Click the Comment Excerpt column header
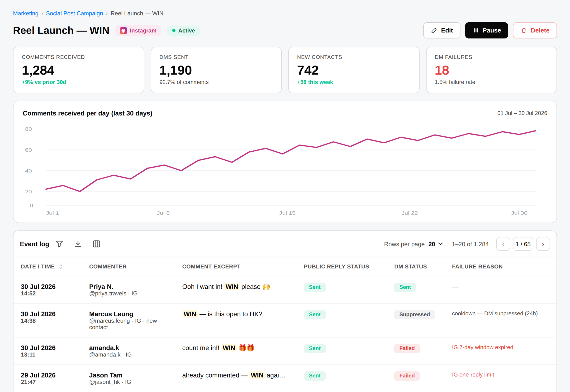The width and height of the screenshot is (570, 392). click(x=211, y=266)
